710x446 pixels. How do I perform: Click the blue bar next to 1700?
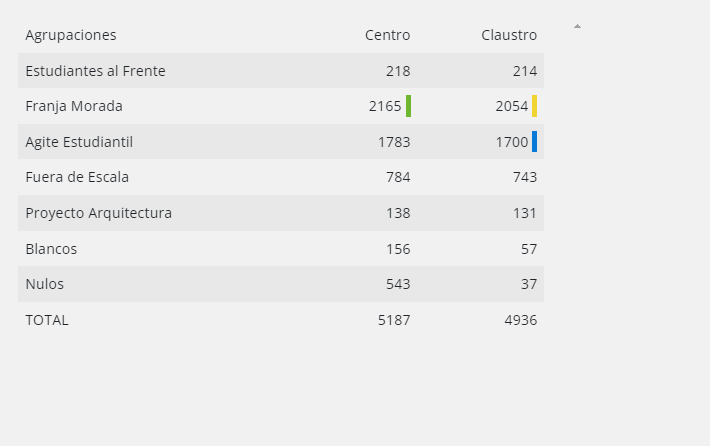tap(535, 141)
